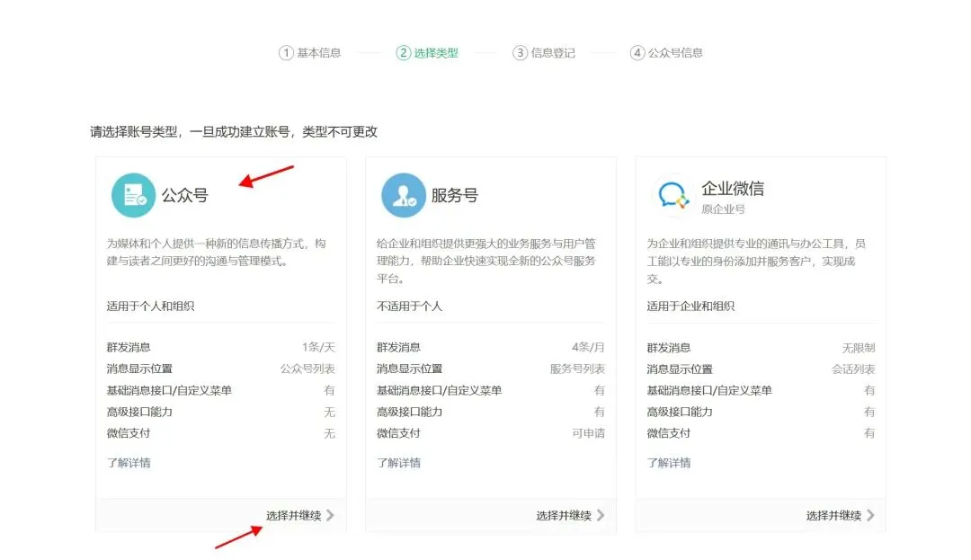
Task: Click the 适用于个人和组织 text
Action: tap(150, 306)
